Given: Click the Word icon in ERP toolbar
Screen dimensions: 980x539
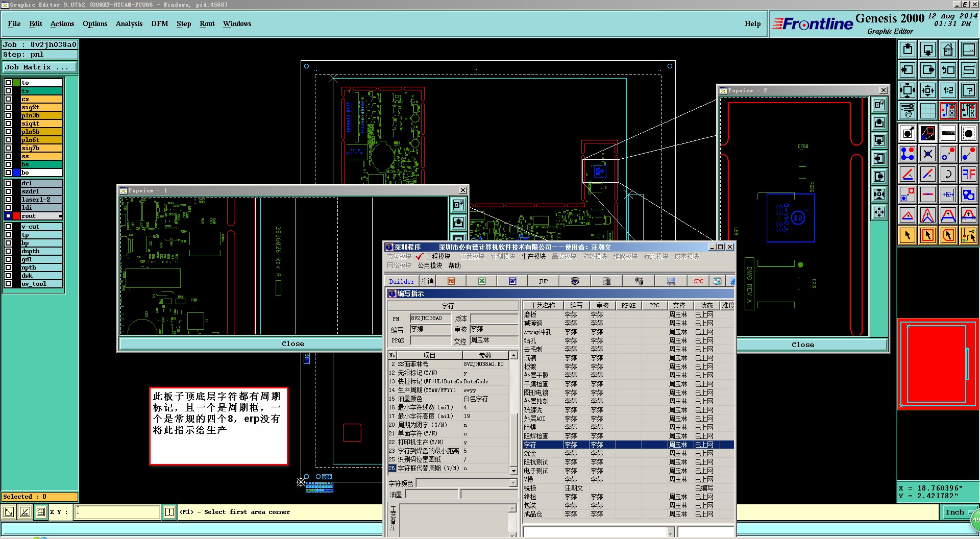Looking at the screenshot, I should [512, 281].
